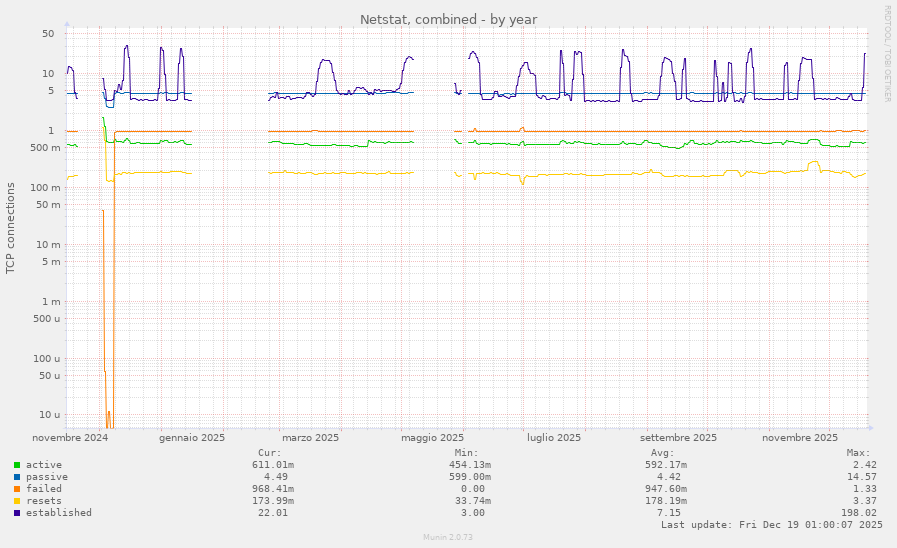This screenshot has height=548, width=897.
Task: Click the 'maggio 2025' x-axis label
Action: click(x=432, y=438)
